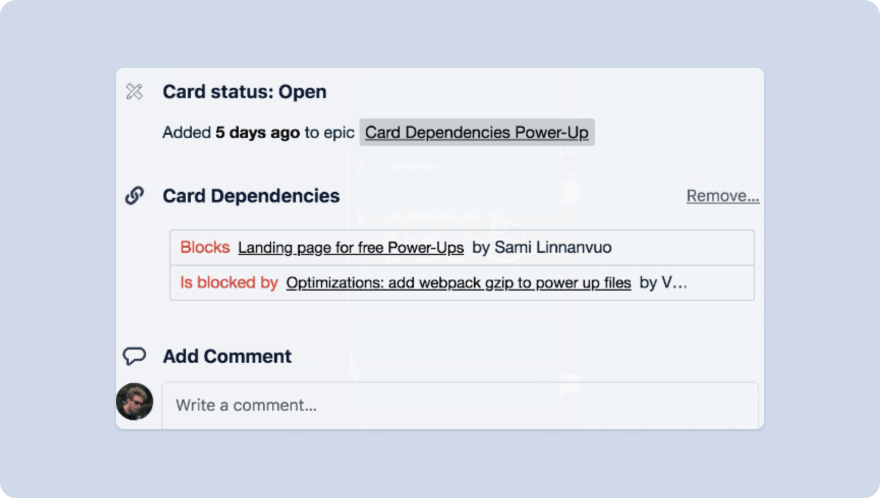This screenshot has width=880, height=498.
Task: Click the 'to epic' text before the epic link
Action: (330, 133)
